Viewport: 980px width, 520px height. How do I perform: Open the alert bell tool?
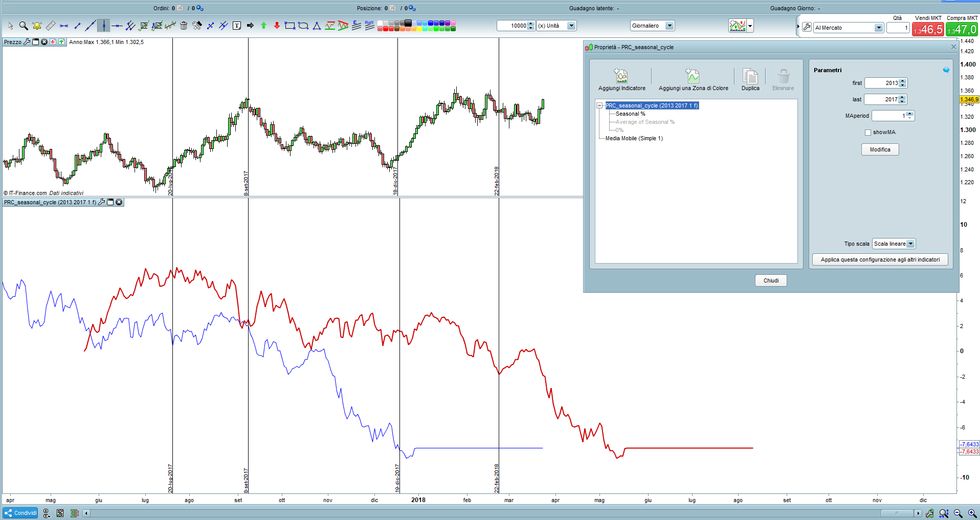coord(37,26)
